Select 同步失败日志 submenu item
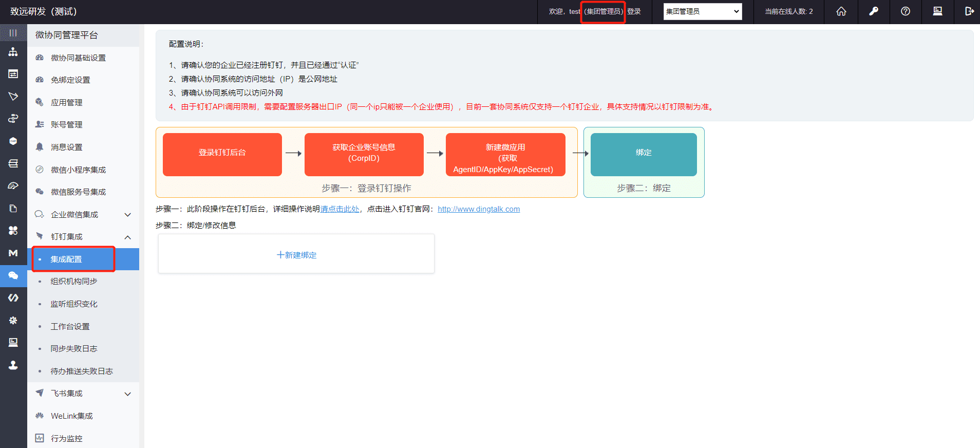This screenshot has width=980, height=448. pyautogui.click(x=83, y=348)
